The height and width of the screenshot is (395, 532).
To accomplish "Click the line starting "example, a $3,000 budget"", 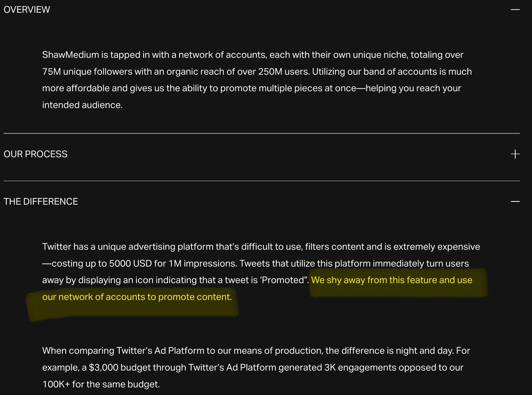I will tap(253, 367).
